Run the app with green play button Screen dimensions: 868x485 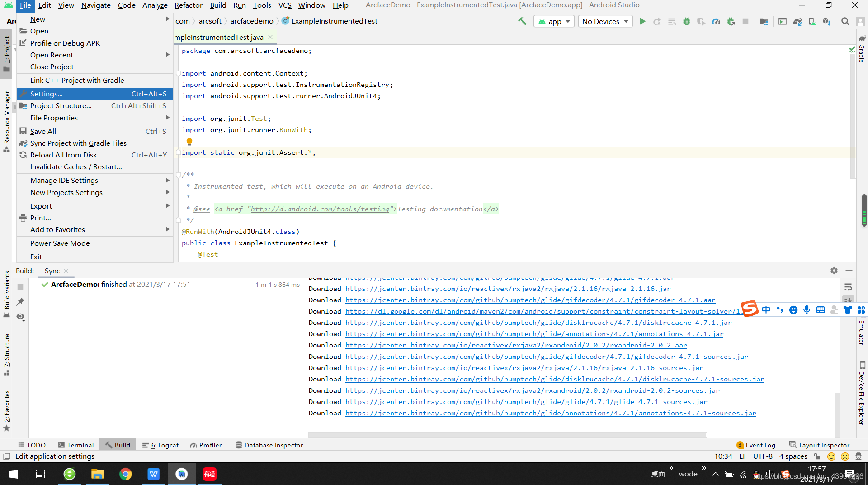pos(642,21)
